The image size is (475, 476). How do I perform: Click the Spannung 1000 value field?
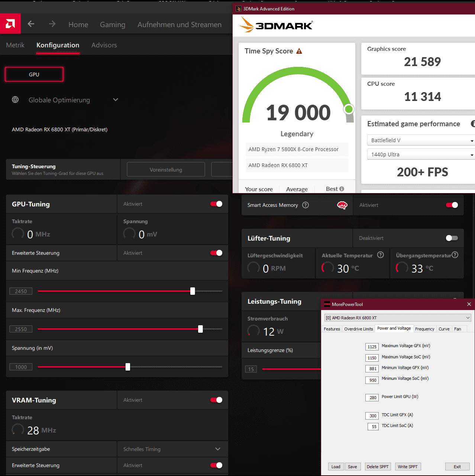(x=21, y=367)
